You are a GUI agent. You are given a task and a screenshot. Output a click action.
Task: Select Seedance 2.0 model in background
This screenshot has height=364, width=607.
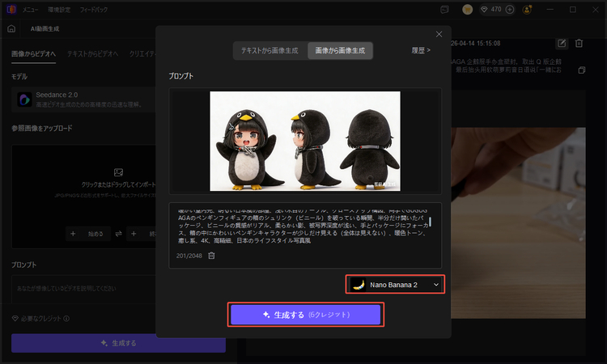(x=83, y=99)
